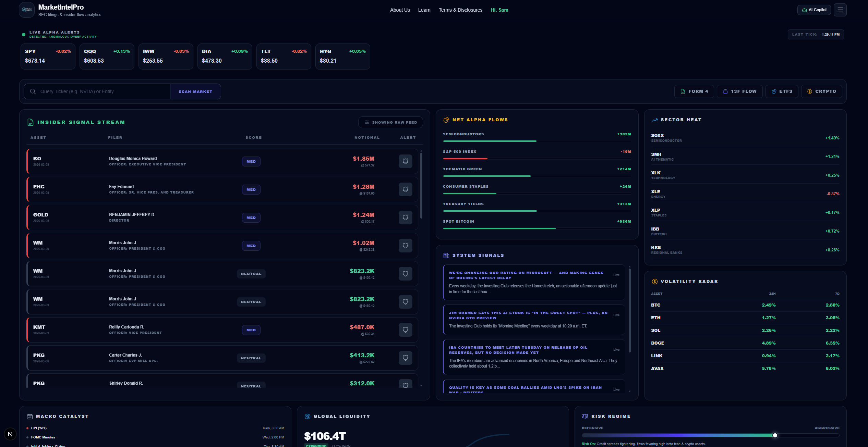Adjust the Risk Regime defensive-aggressive slider
This screenshot has height=447, width=868.
pos(775,435)
